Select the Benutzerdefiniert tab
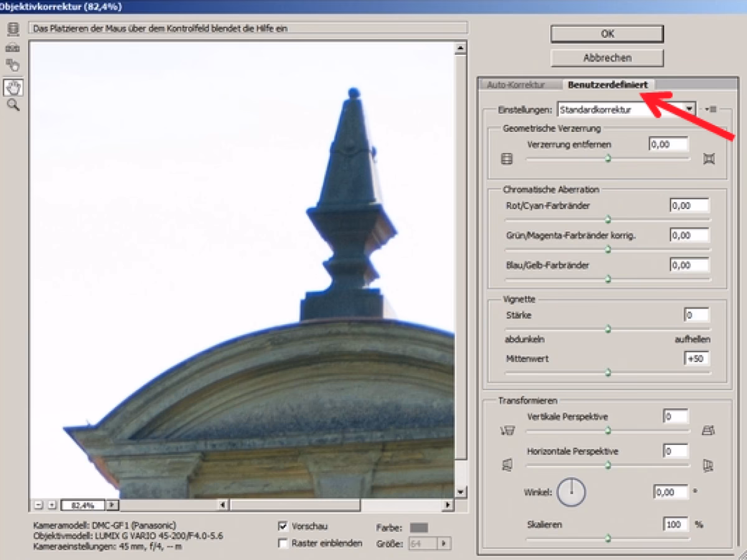The height and width of the screenshot is (560, 747). [608, 85]
